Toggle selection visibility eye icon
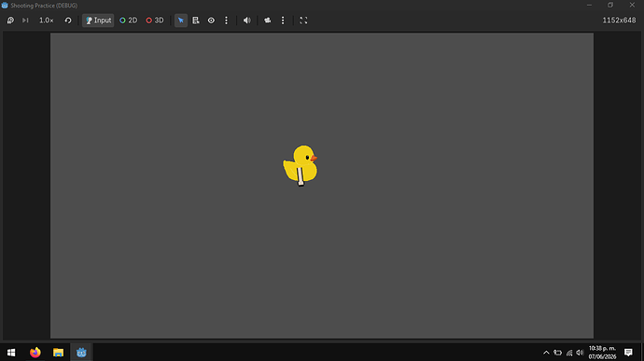This screenshot has width=644, height=361. [x=211, y=21]
